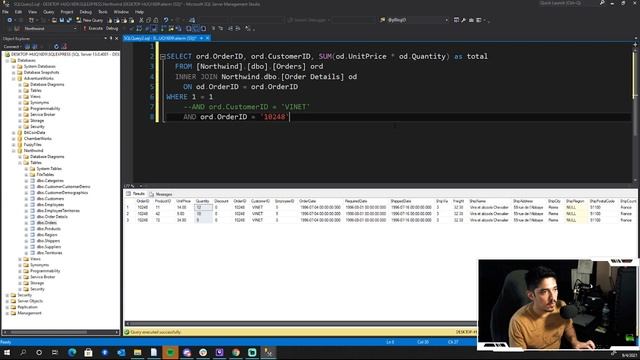
Task: Open Microsoft Edge from the taskbar
Action: click(x=72, y=352)
